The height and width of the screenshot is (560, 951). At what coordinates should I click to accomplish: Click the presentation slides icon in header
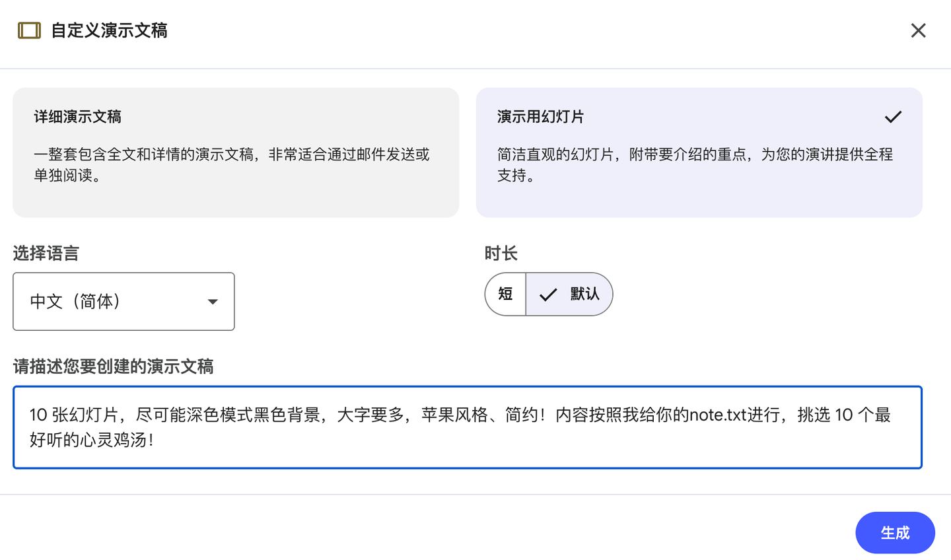[29, 30]
